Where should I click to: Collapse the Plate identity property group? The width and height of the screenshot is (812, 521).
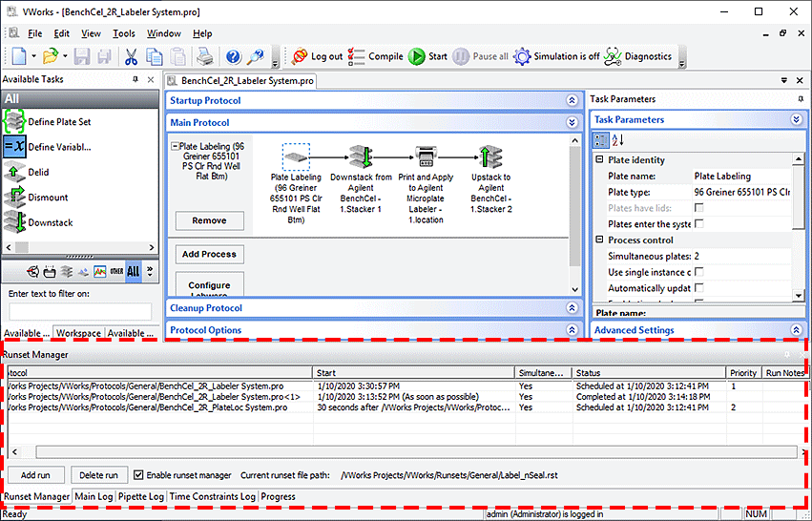(599, 159)
